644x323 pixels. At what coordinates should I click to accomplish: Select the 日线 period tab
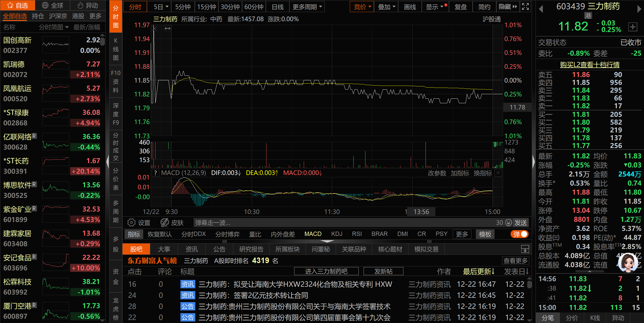tap(278, 7)
